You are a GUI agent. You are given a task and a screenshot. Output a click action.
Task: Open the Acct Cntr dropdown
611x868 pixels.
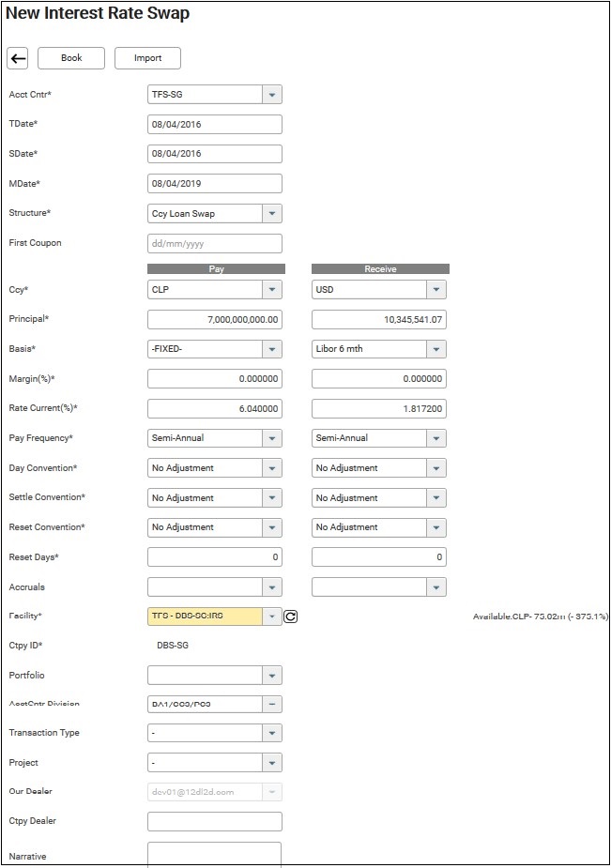click(270, 95)
